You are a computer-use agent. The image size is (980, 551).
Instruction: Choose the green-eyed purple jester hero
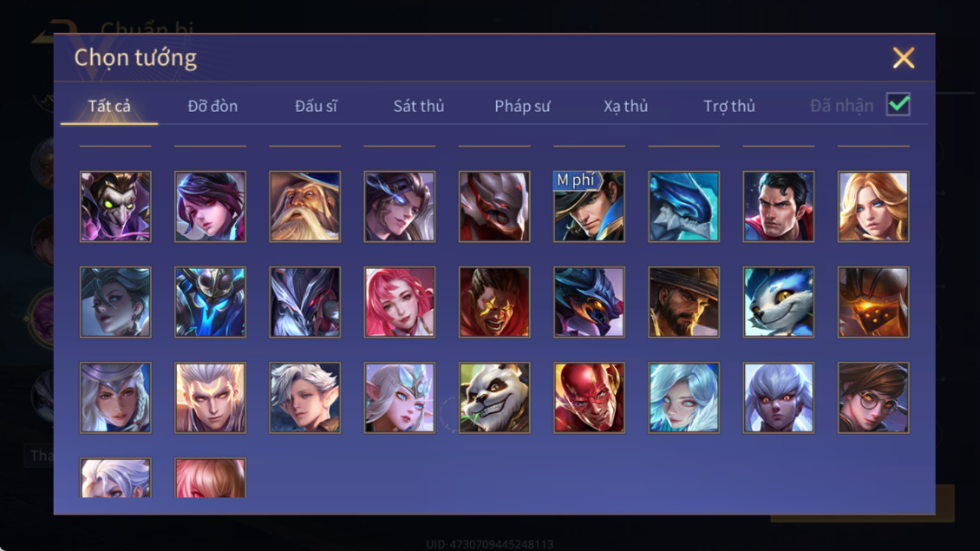115,207
